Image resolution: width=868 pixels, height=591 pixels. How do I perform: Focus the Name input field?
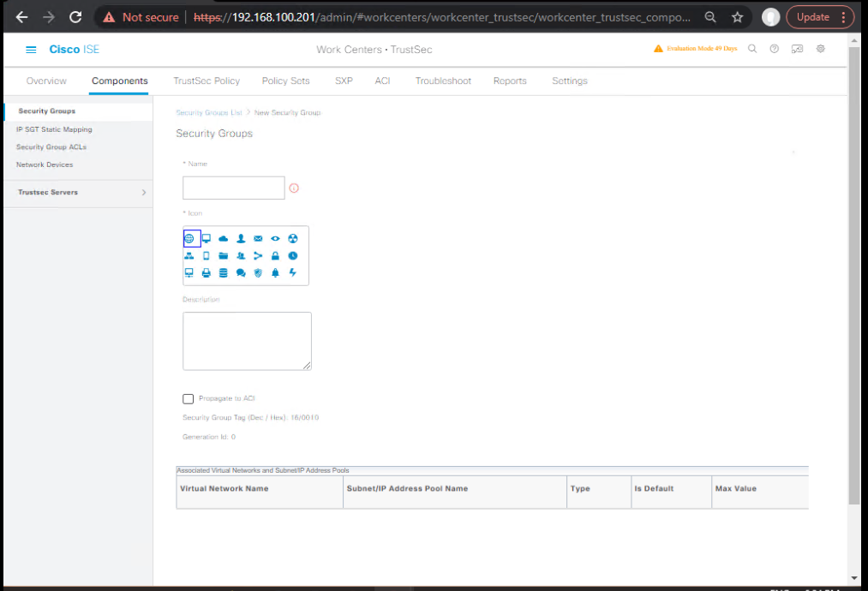point(234,188)
